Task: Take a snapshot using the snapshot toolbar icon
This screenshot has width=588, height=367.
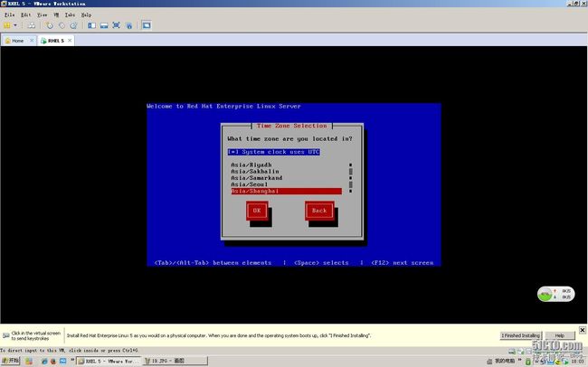Action: coord(50,25)
